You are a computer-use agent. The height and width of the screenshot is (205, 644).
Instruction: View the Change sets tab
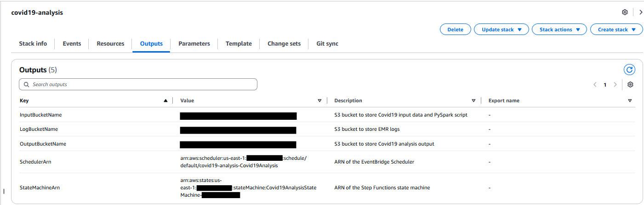click(x=284, y=44)
